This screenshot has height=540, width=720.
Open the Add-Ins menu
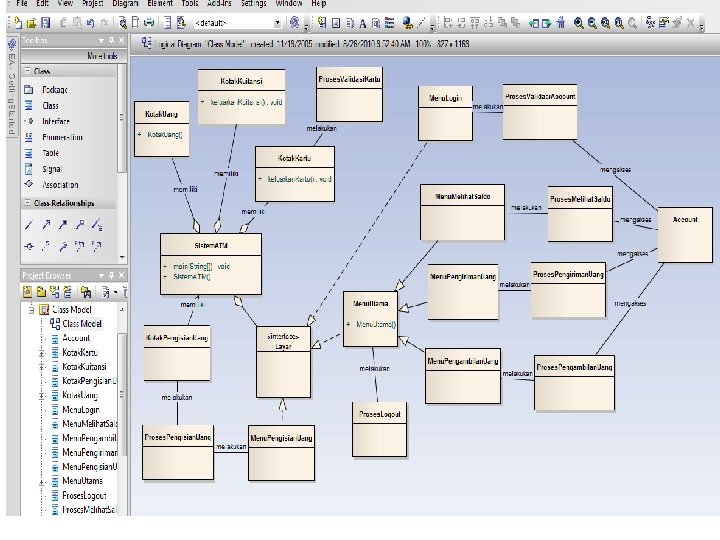click(219, 3)
